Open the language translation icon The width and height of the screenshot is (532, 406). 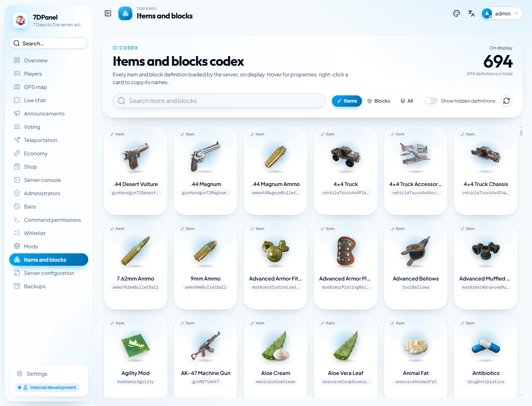[x=471, y=13]
